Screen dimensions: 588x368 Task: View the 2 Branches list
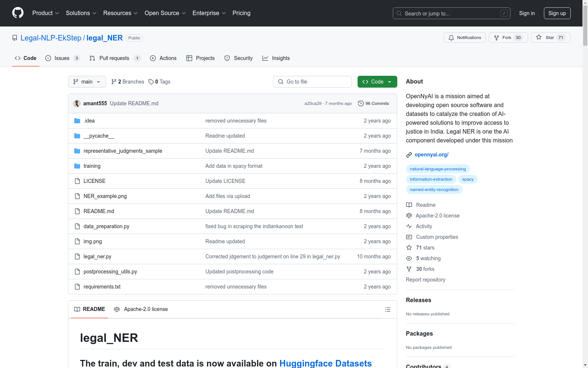(128, 82)
